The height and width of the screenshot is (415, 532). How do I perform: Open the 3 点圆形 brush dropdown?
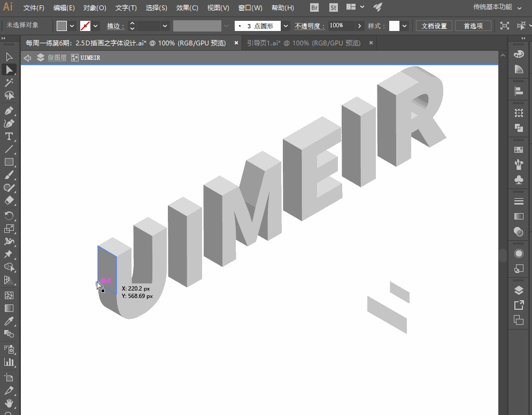286,26
